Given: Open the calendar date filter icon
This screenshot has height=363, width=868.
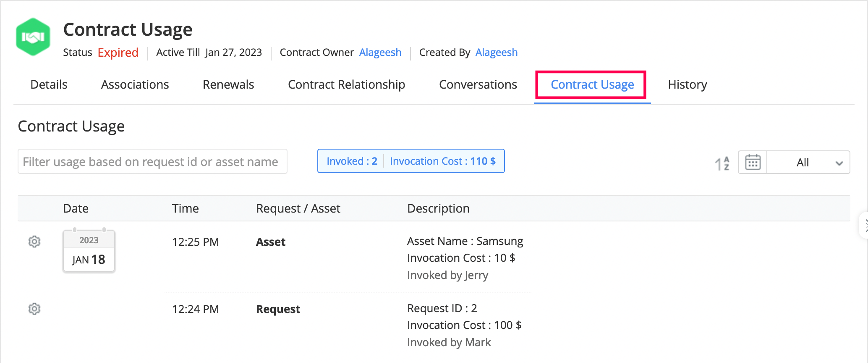Looking at the screenshot, I should click(x=753, y=162).
